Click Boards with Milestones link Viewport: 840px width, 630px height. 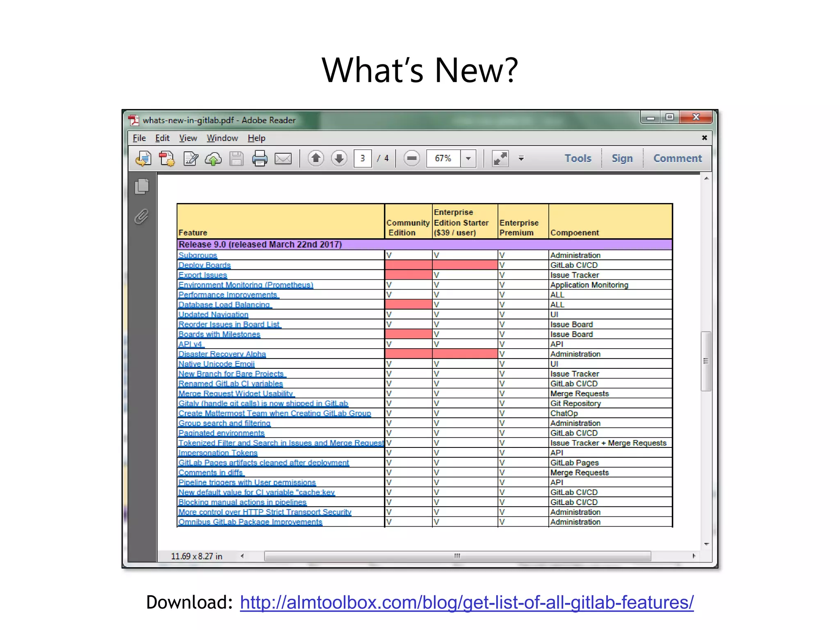pos(219,334)
